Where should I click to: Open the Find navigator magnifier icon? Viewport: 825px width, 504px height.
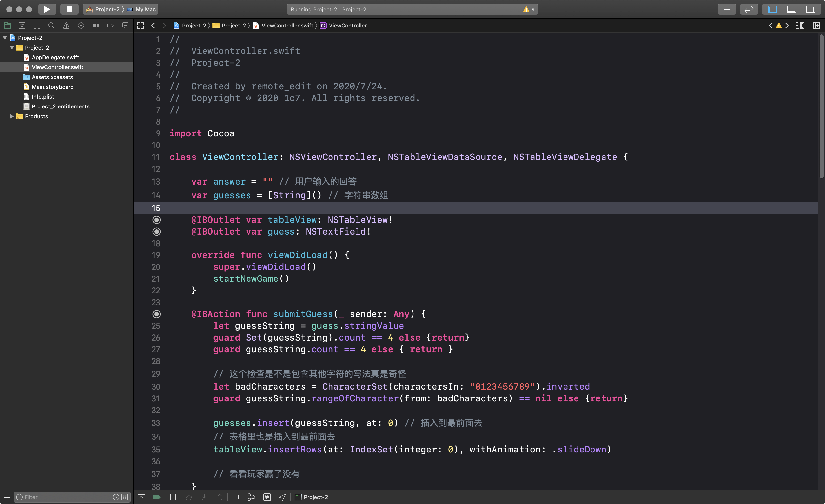pos(51,26)
